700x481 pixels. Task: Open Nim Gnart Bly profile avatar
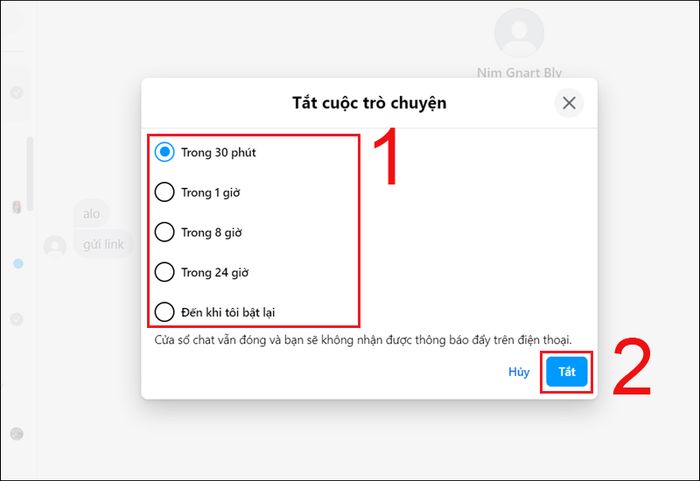(x=519, y=33)
